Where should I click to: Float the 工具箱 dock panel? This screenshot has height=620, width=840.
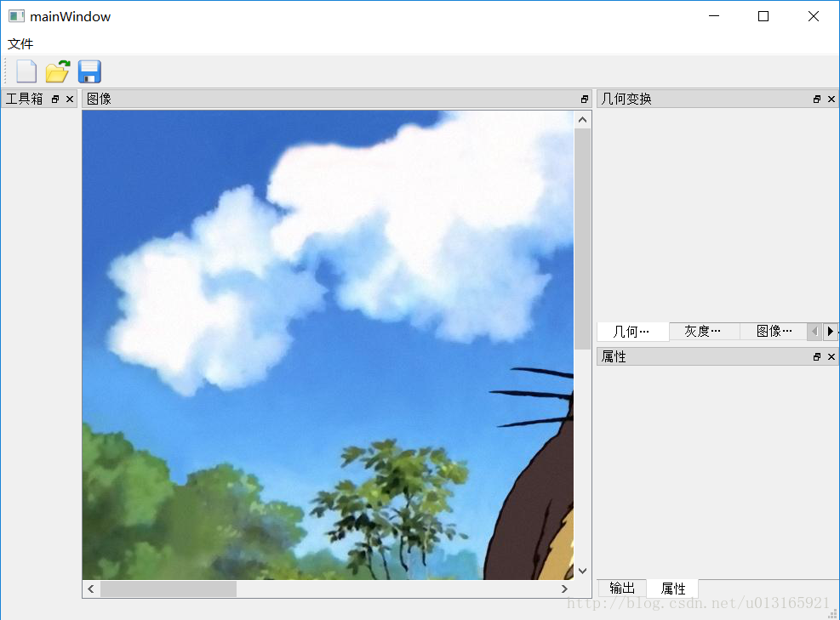[x=55, y=99]
